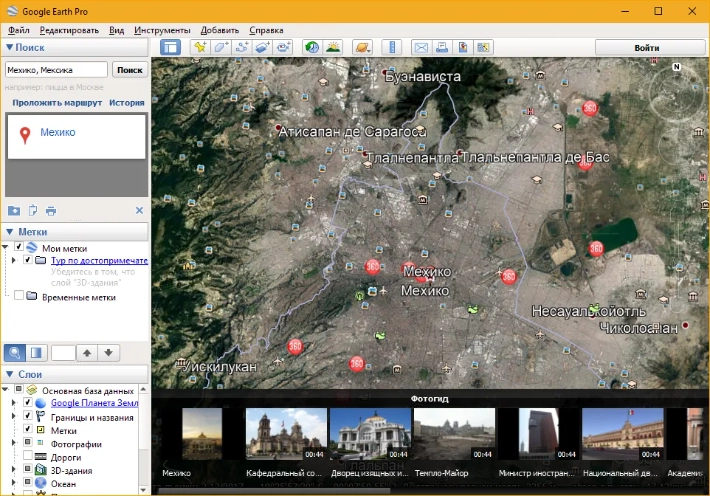Print the current view from toolbar
Screen dimensions: 710x496
[442, 47]
